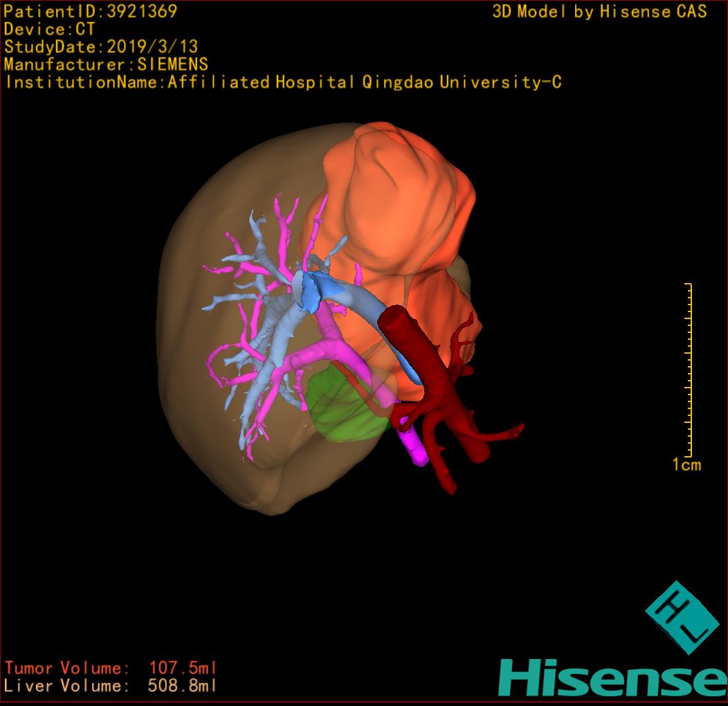Click the PatientID 3921369 text

[91, 11]
